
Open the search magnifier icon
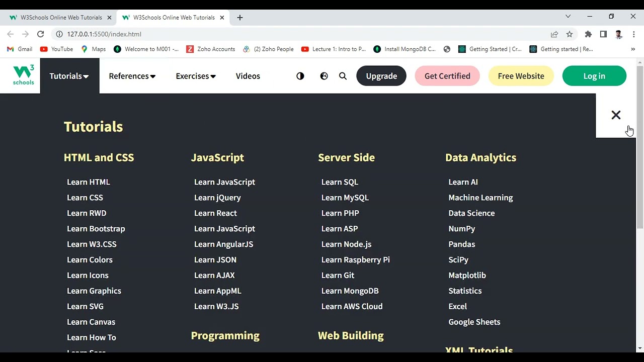tap(343, 76)
